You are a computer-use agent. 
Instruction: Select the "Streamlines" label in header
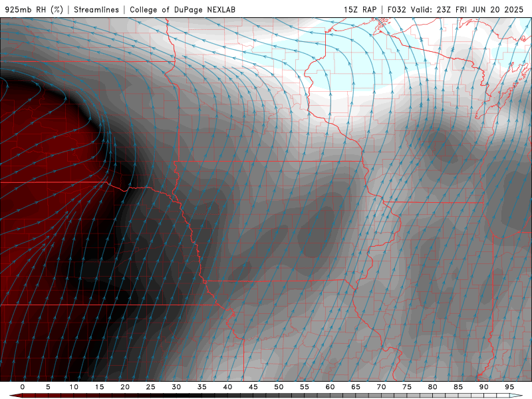pyautogui.click(x=96, y=9)
